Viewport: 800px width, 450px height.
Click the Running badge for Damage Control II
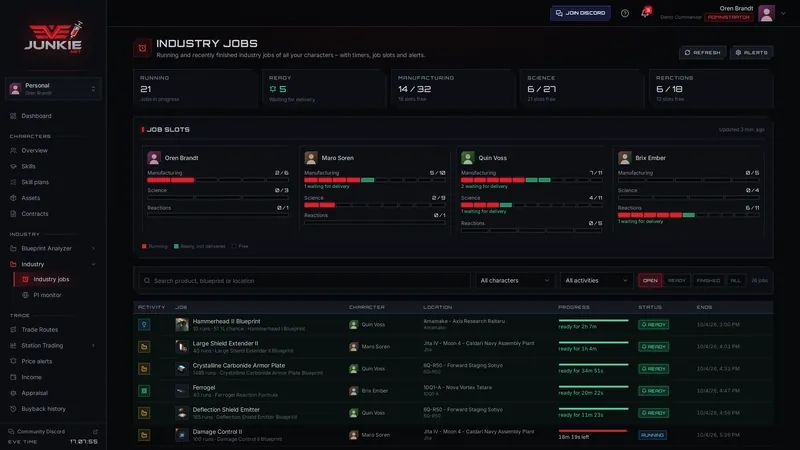[652, 435]
